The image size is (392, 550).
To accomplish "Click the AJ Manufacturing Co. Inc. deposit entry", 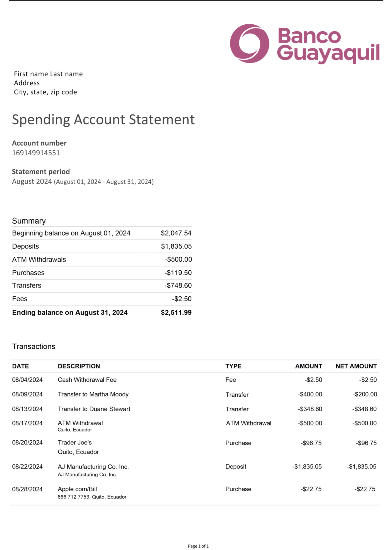I will click(93, 467).
